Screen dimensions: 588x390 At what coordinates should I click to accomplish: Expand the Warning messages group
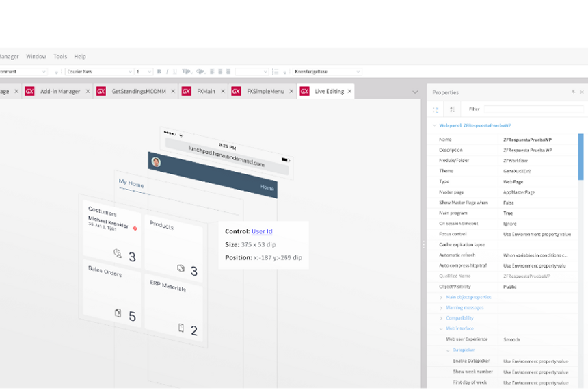(440, 308)
